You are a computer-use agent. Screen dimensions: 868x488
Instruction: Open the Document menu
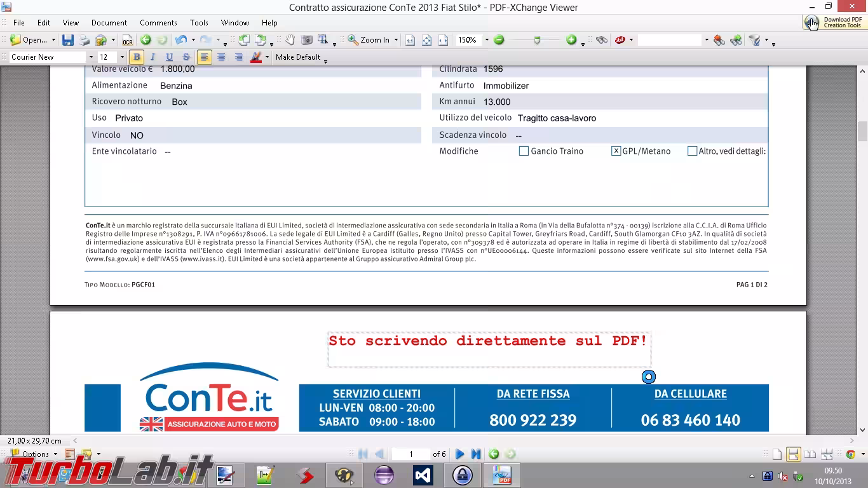coord(109,22)
